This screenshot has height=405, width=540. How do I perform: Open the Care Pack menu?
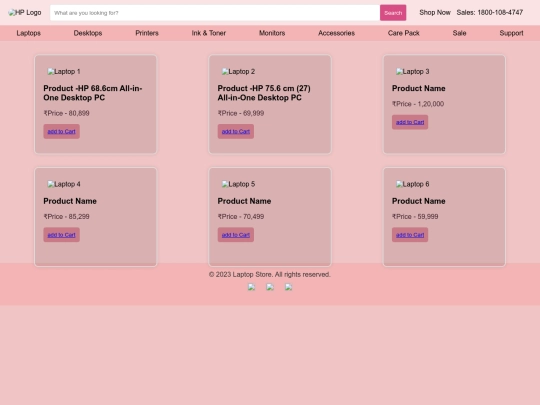[x=404, y=33]
